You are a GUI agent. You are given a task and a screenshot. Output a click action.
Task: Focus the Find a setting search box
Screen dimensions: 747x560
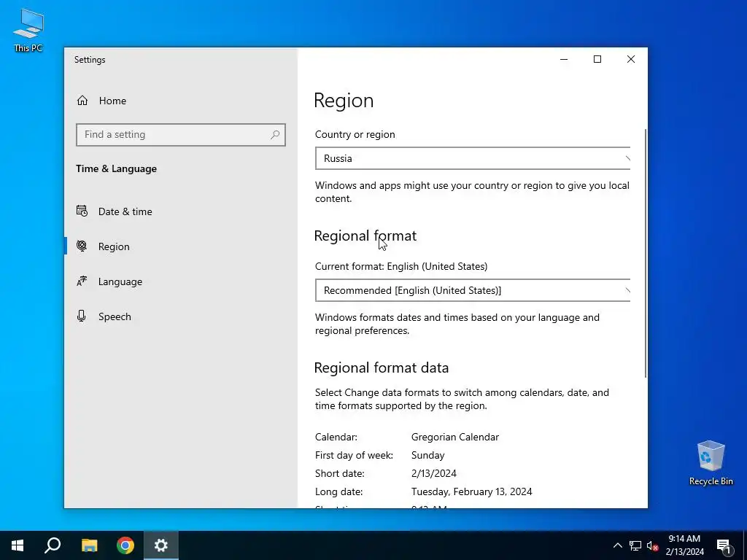click(181, 135)
